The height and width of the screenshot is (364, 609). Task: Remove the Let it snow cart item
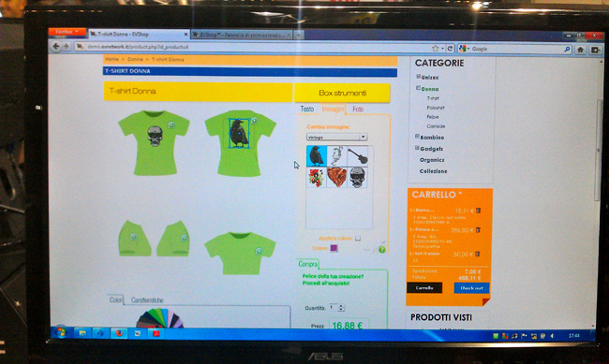478,254
